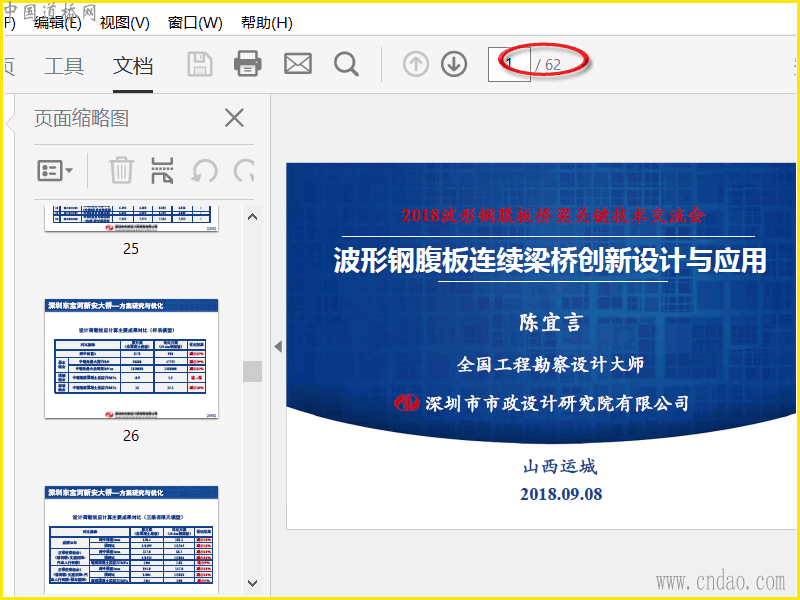Collapse the side panel with triangle arrow
The height and width of the screenshot is (600, 800).
pyautogui.click(x=278, y=346)
